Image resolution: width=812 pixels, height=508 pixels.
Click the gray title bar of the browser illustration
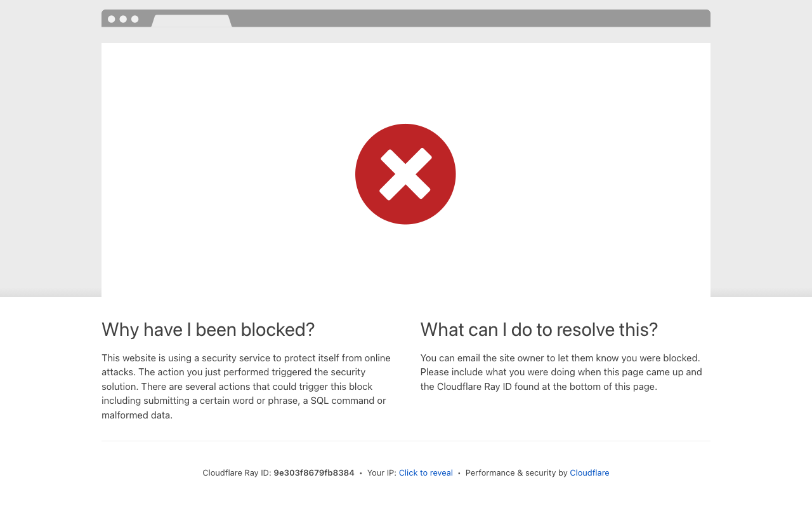click(x=469, y=18)
